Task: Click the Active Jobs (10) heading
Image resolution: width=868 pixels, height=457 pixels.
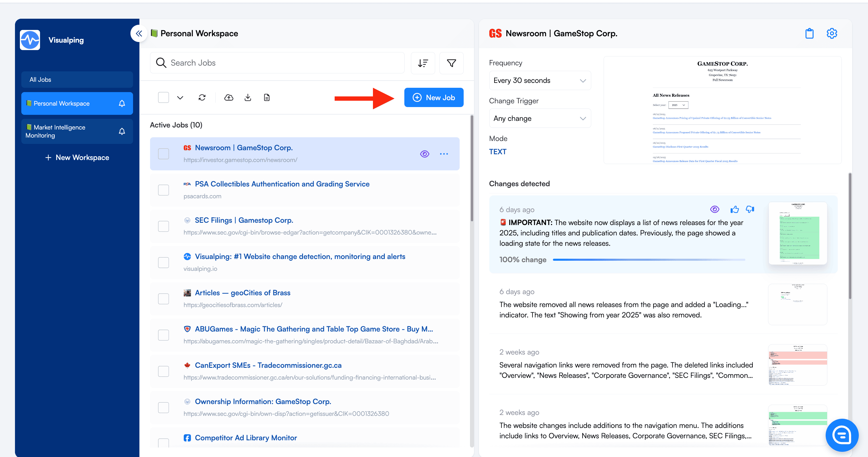Action: coord(176,125)
